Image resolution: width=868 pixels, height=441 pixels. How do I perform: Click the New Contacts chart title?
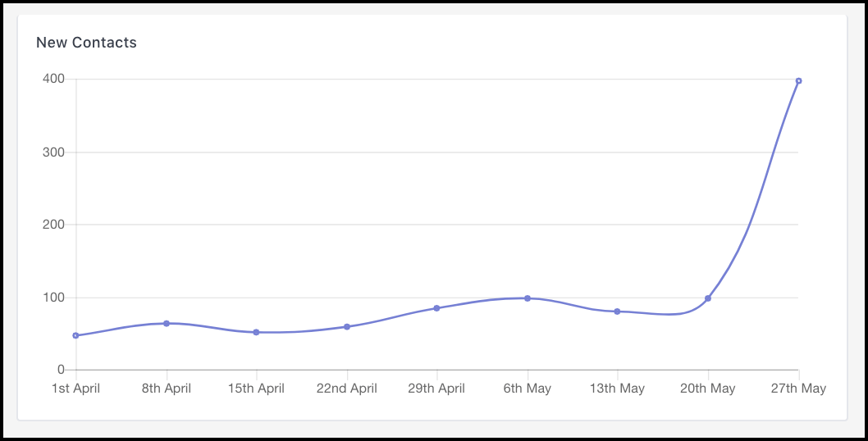point(86,43)
